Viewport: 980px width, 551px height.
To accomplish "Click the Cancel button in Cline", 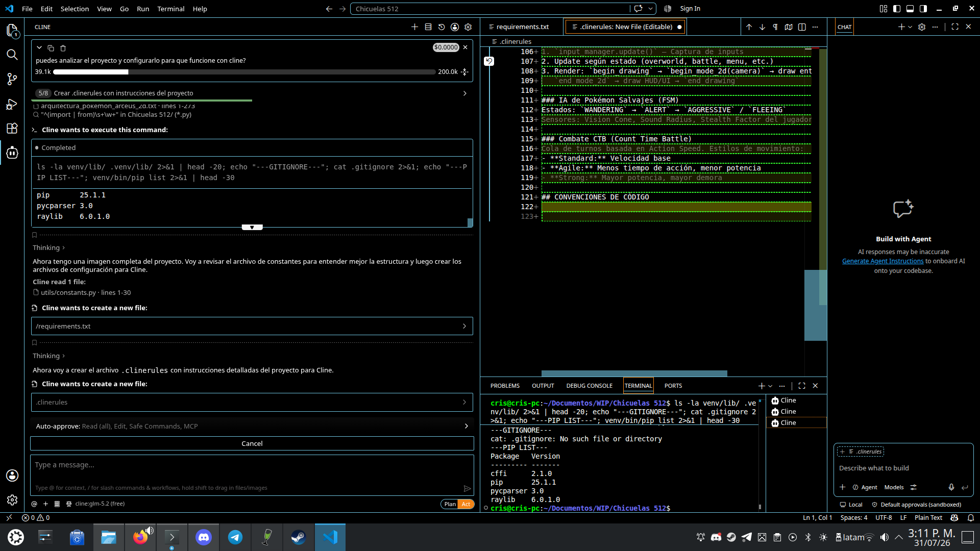I will (252, 444).
